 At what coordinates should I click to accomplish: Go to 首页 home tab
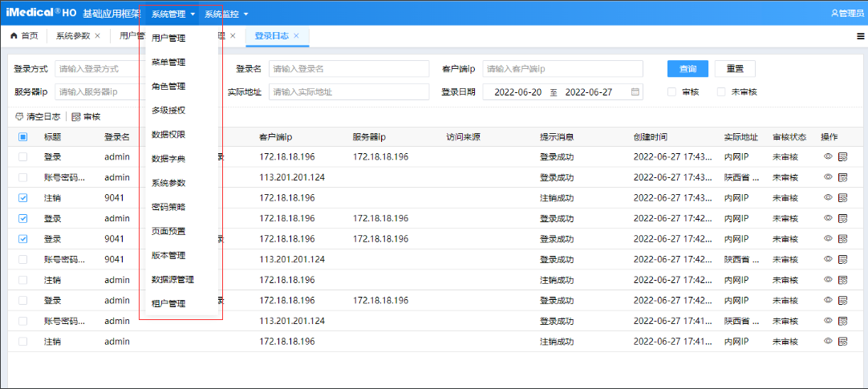(x=24, y=36)
